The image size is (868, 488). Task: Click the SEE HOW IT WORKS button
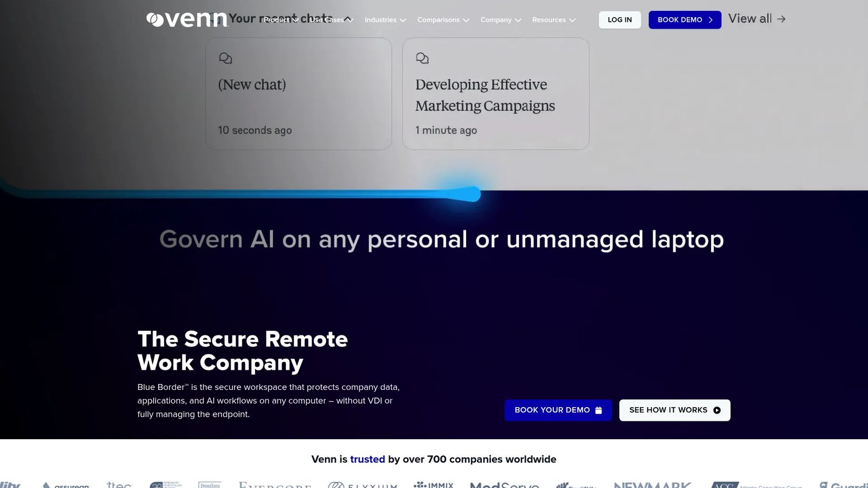(675, 410)
